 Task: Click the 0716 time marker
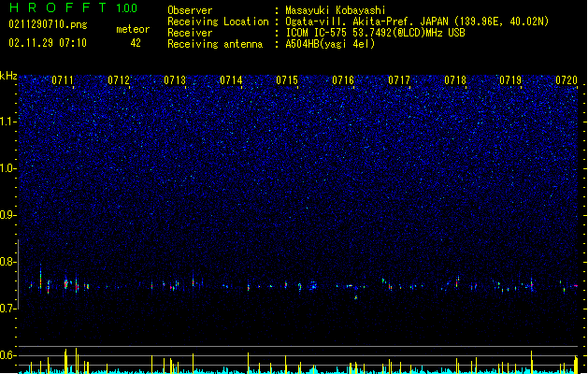pyautogui.click(x=343, y=80)
